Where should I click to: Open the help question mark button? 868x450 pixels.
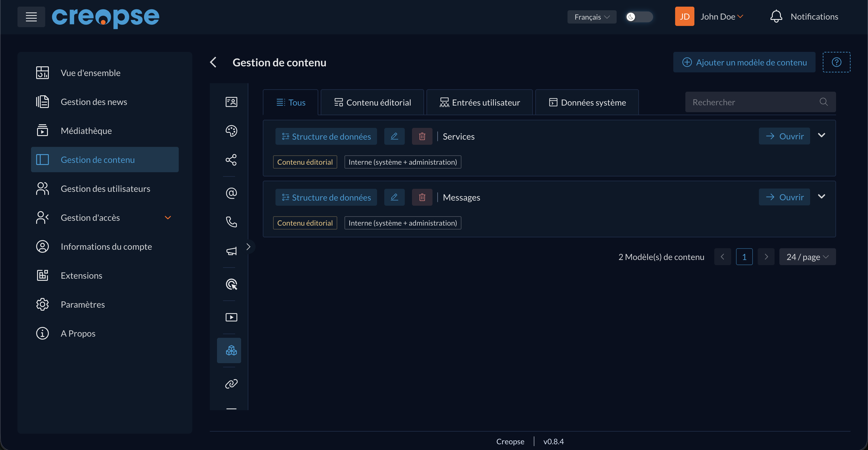coord(836,62)
